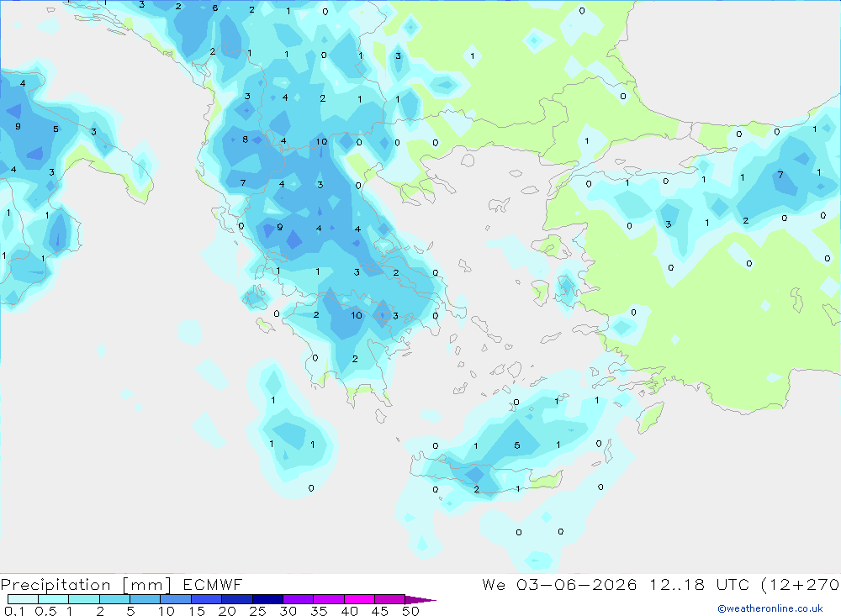841x616 pixels.
Task: Click the map value '6' at the top edge
Action: [x=215, y=8]
